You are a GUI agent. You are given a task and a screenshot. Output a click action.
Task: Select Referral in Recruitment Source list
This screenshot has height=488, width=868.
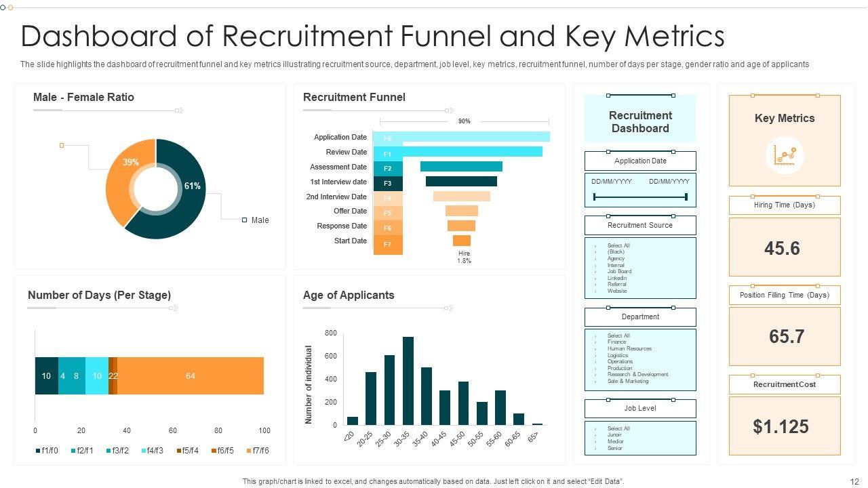617,284
